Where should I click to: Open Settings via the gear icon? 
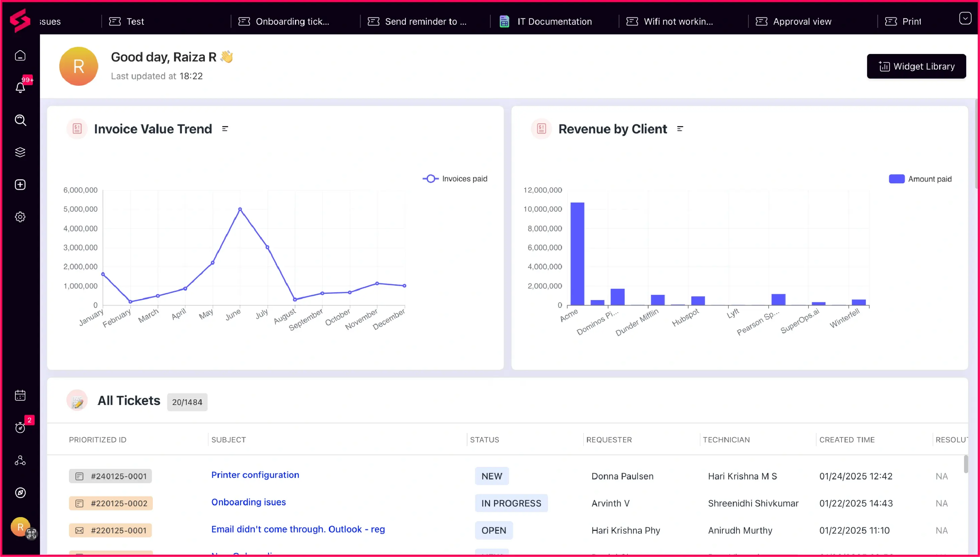(x=20, y=217)
